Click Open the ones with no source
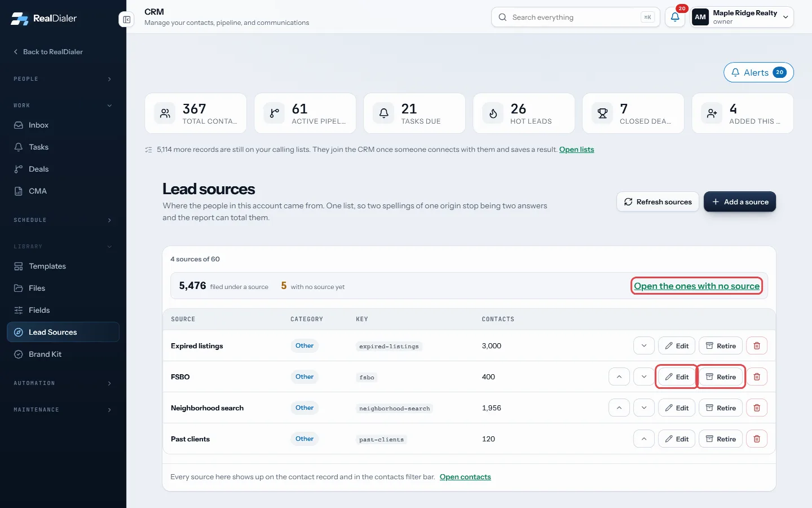This screenshot has height=508, width=812. [x=697, y=286]
